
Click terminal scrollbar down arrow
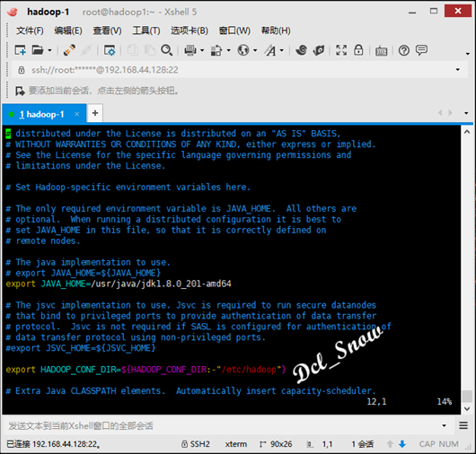[467, 409]
